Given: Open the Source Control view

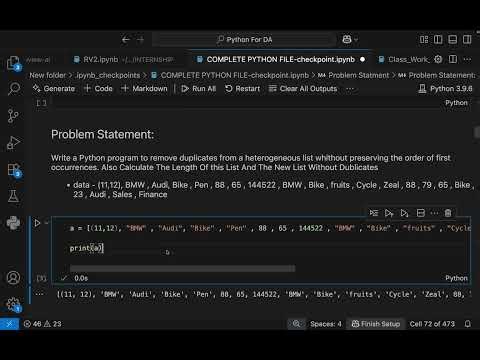Looking at the screenshot, I should [x=13, y=116].
